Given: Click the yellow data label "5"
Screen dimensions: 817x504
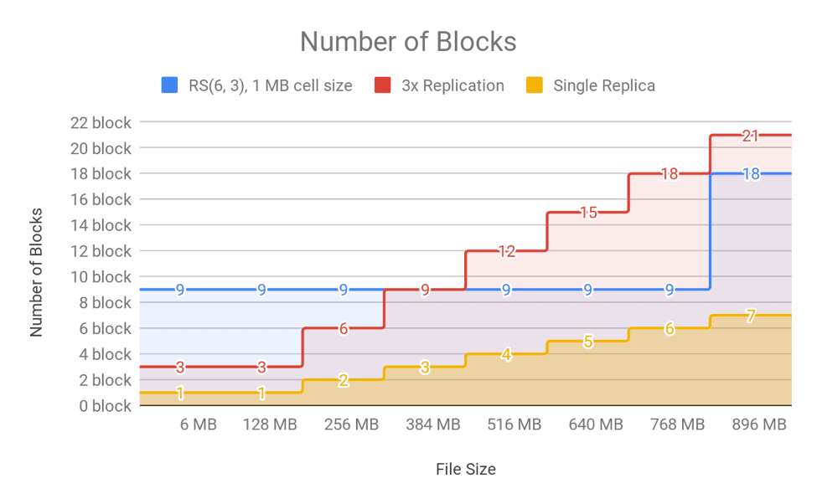Looking at the screenshot, I should point(587,342).
